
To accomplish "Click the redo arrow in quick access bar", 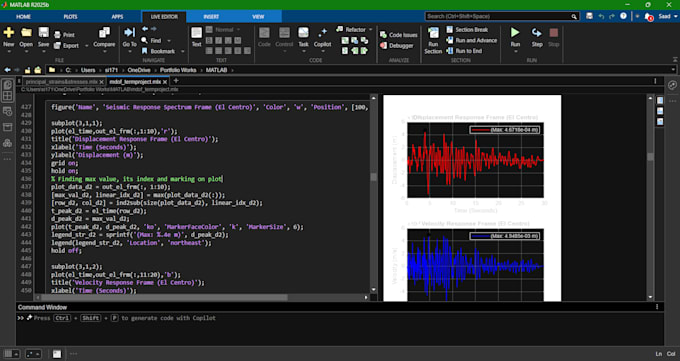I will tap(612, 16).
